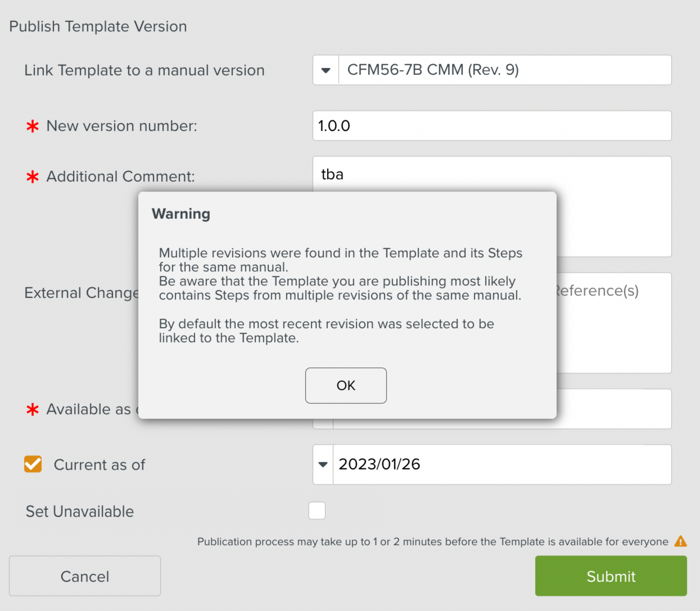Click the red asterisk beside Additional Comment
700x611 pixels.
click(x=33, y=177)
